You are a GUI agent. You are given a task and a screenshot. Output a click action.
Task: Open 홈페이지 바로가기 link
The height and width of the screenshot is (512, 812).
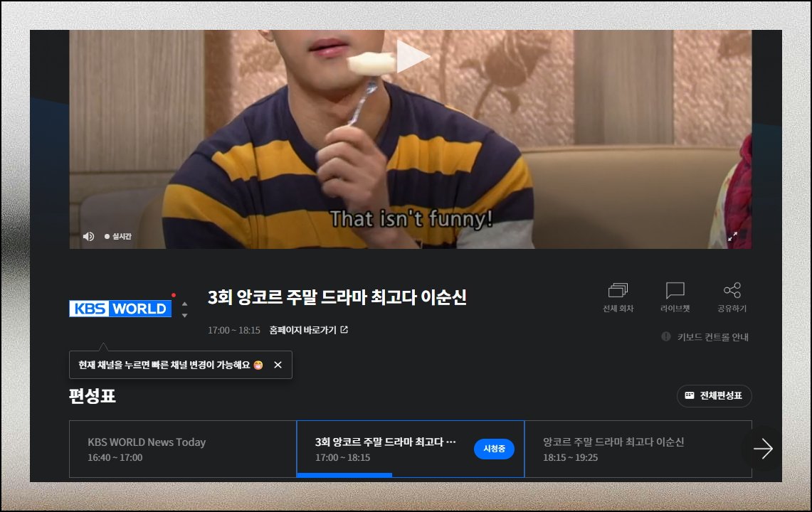309,330
